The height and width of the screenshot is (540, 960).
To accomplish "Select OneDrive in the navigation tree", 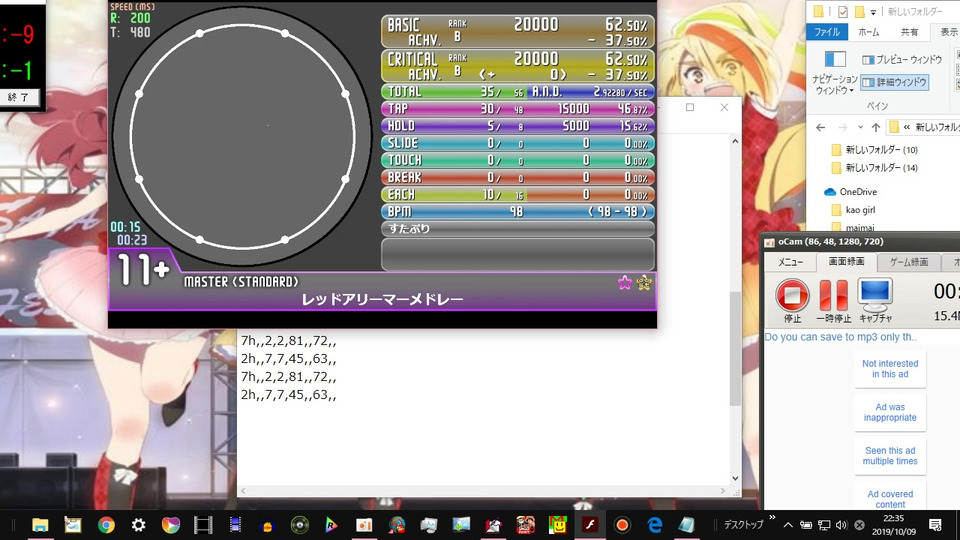I will pos(851,192).
